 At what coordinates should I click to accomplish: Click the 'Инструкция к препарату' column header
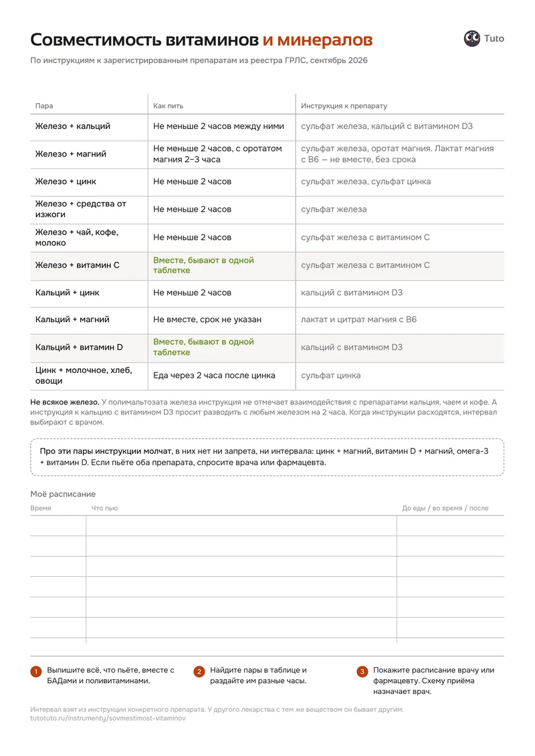pos(344,106)
